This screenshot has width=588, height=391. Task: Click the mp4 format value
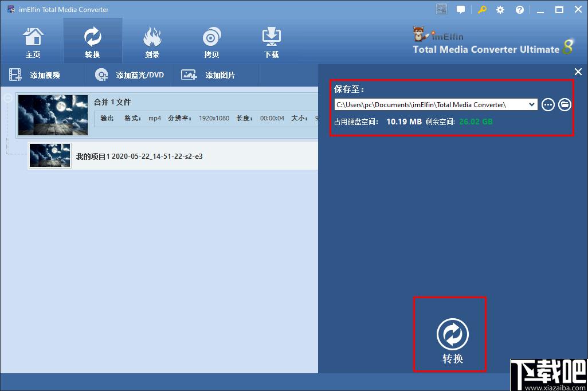pos(155,118)
